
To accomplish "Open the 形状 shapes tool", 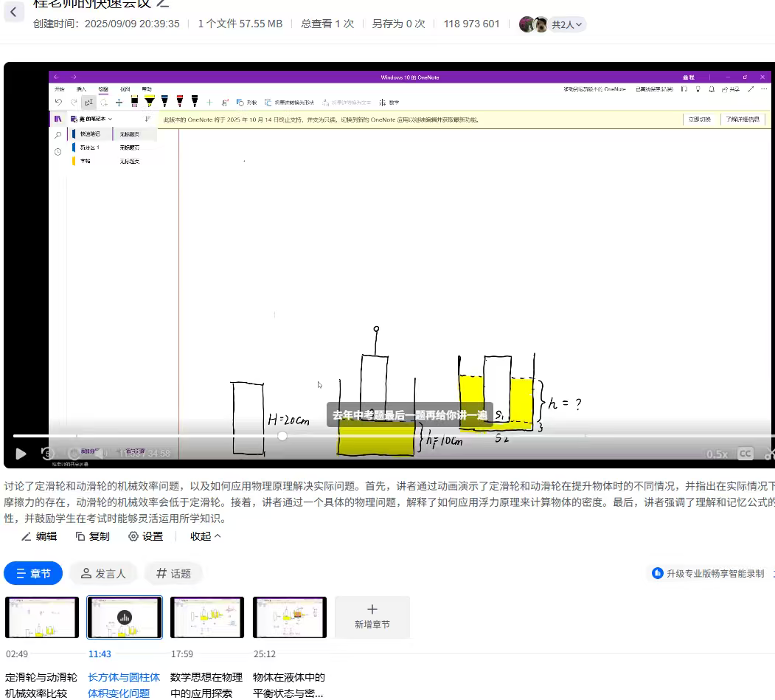I will (x=246, y=103).
